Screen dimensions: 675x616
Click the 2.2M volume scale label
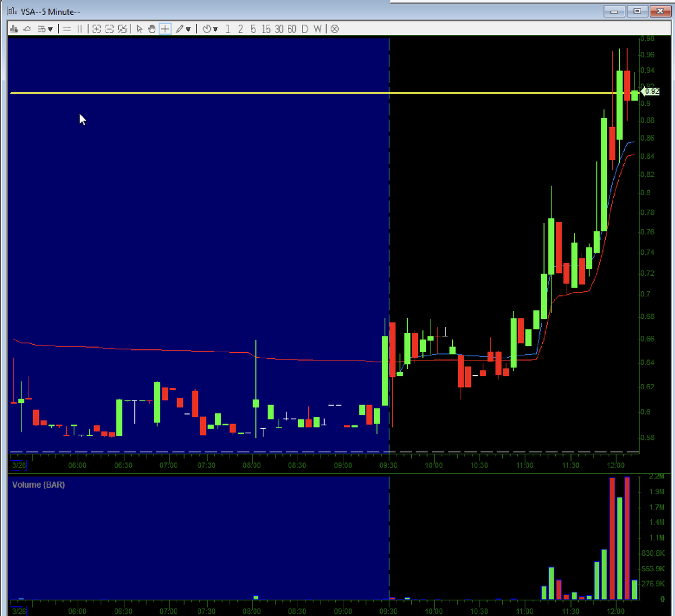click(656, 476)
